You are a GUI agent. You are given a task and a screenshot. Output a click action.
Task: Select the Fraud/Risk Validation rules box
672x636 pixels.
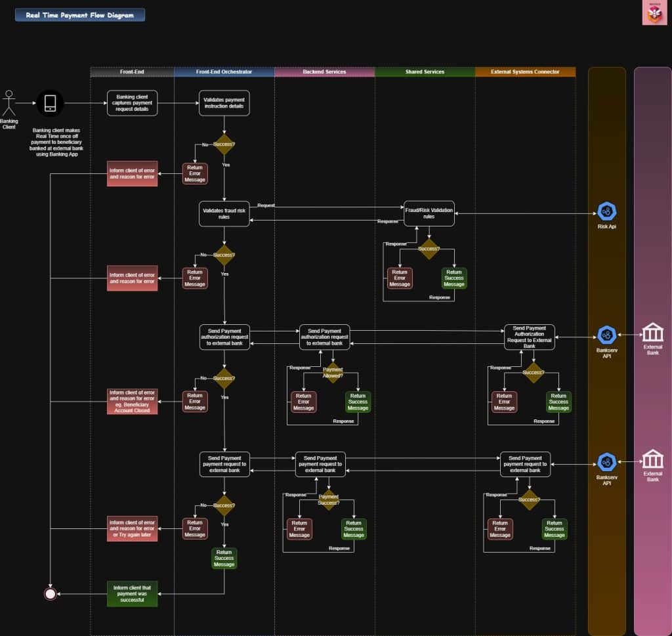pyautogui.click(x=429, y=213)
